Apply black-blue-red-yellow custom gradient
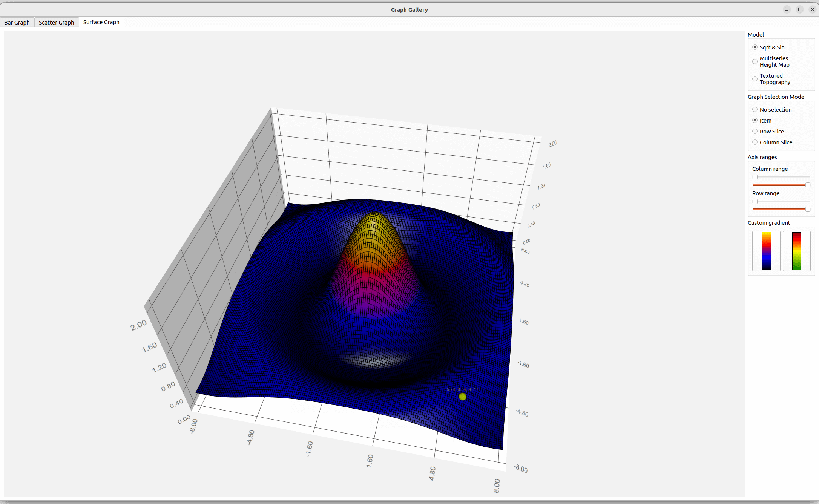The height and width of the screenshot is (504, 819). [x=766, y=251]
